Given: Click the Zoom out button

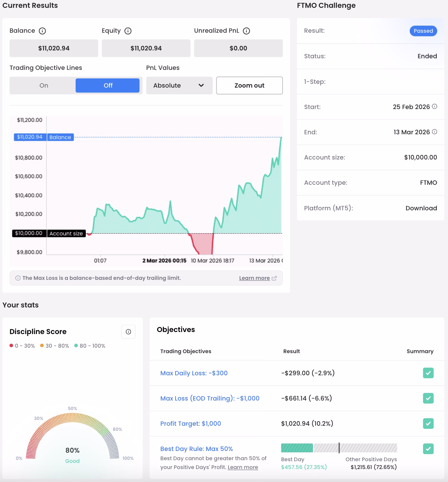Looking at the screenshot, I should [250, 86].
